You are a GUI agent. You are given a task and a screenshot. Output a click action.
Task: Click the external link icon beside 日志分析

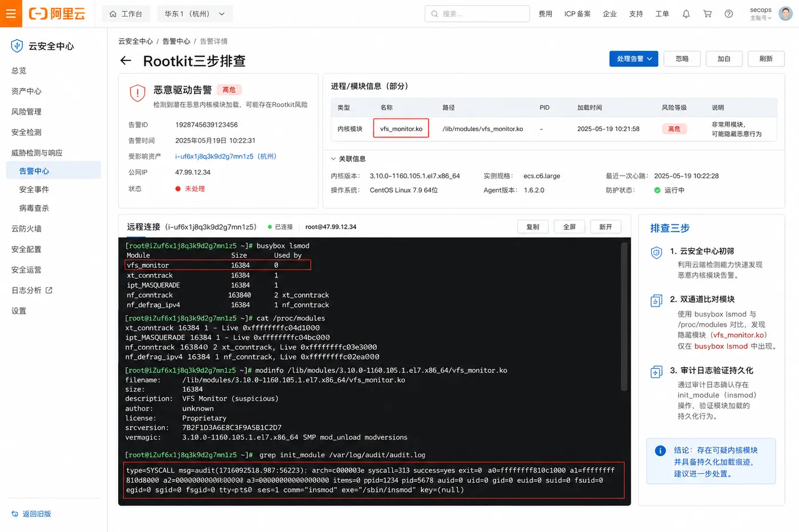pos(49,290)
